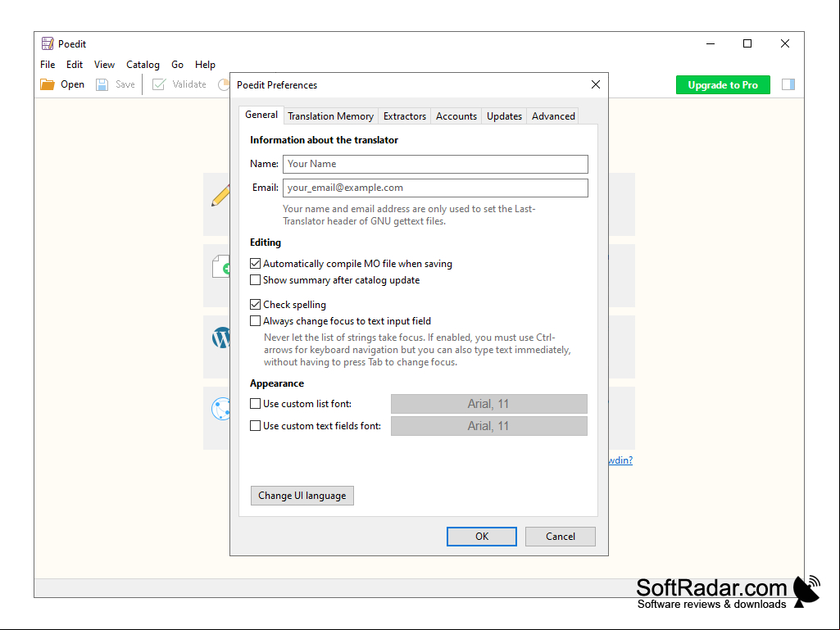This screenshot has width=840, height=630.
Task: Open the View menu
Action: (x=104, y=65)
